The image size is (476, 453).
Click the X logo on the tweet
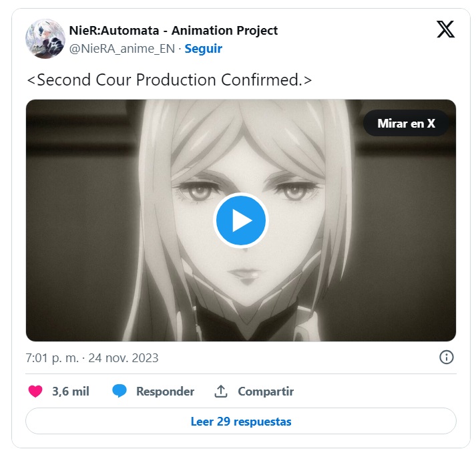coord(445,29)
